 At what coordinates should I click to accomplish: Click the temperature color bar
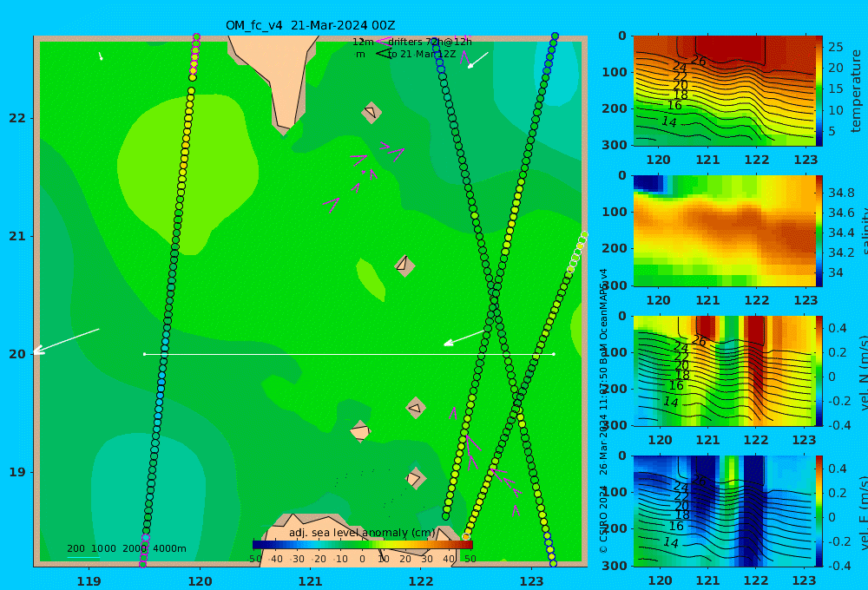[819, 91]
